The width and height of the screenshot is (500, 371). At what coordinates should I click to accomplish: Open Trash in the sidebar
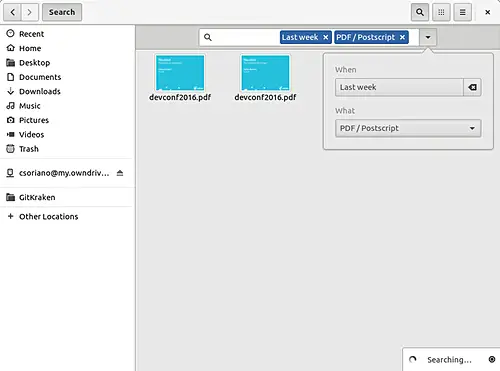67,148
